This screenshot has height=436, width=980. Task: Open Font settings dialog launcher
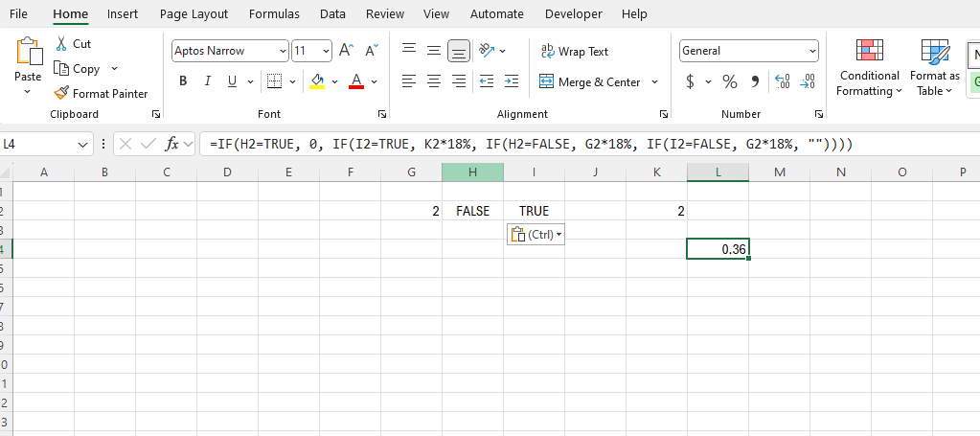[x=381, y=114]
